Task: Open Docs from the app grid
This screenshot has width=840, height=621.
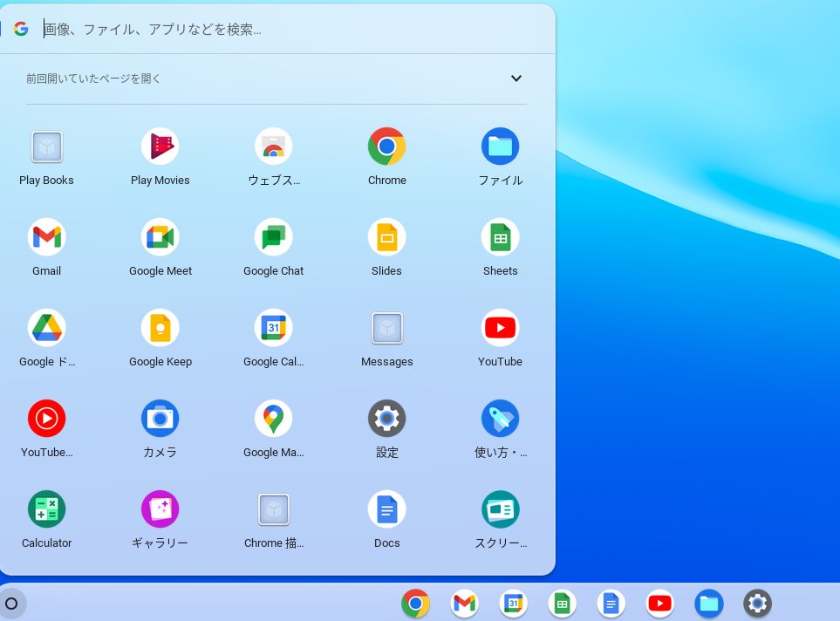Action: pos(386,509)
